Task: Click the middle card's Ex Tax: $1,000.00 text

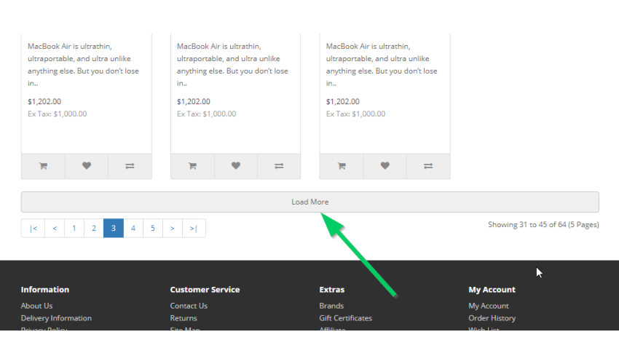Action: click(207, 114)
